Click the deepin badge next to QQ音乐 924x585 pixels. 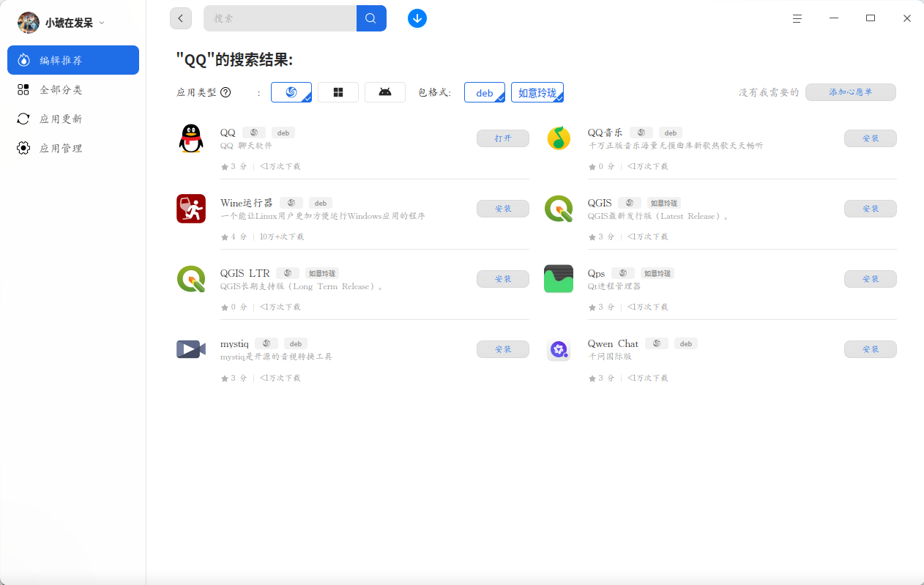click(x=641, y=133)
